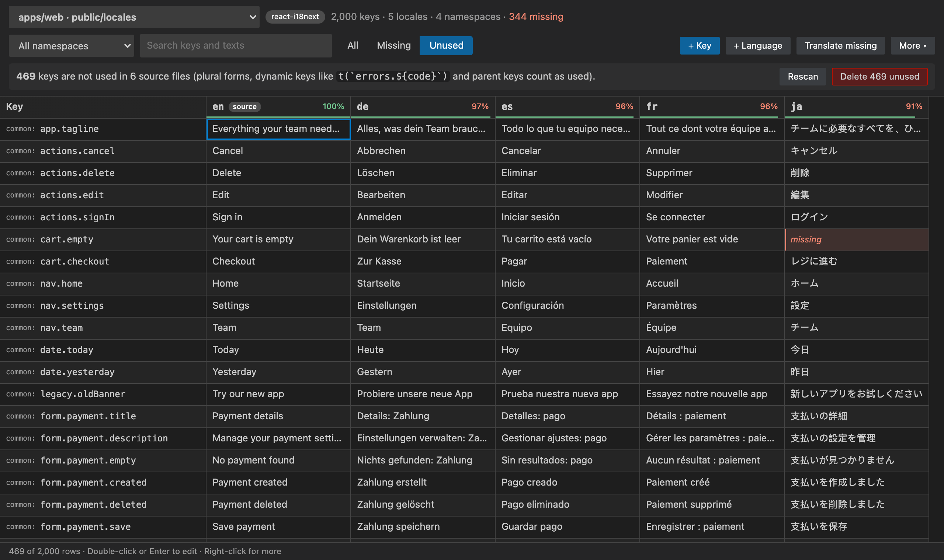Select the common: legacy.oldBanner key
The image size is (944, 560).
click(103, 394)
